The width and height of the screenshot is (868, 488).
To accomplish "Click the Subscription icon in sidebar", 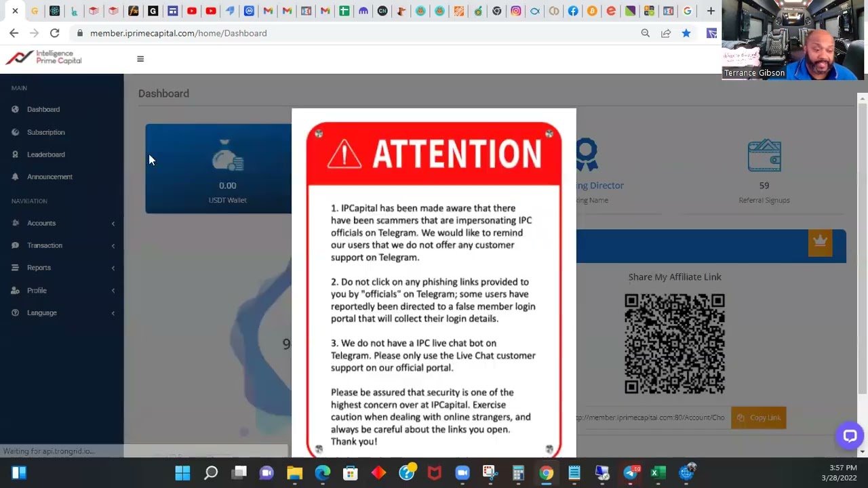I will (x=15, y=132).
